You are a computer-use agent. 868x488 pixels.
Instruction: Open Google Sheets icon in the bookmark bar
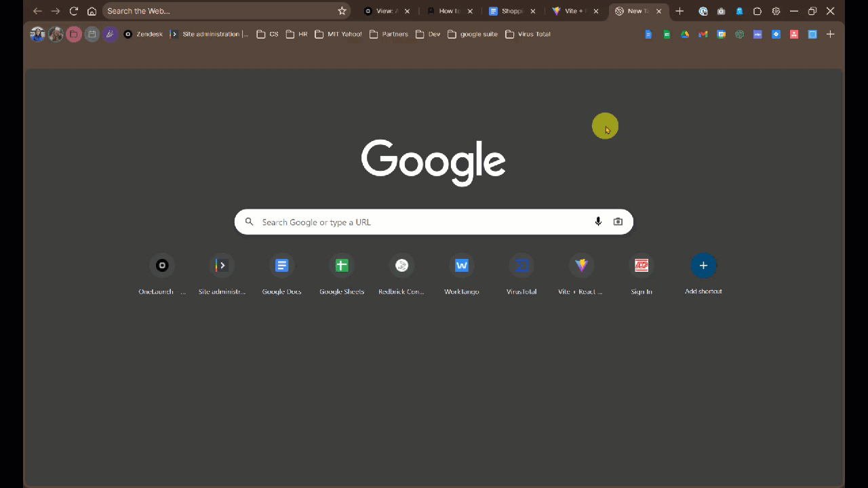(x=667, y=34)
